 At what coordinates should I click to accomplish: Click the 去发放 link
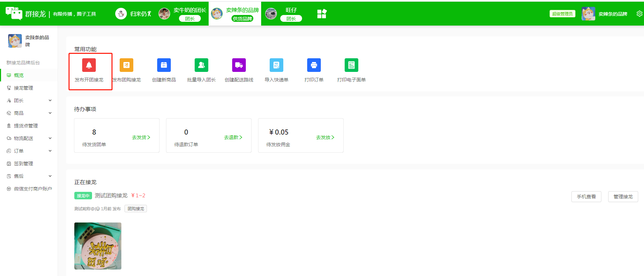(325, 137)
